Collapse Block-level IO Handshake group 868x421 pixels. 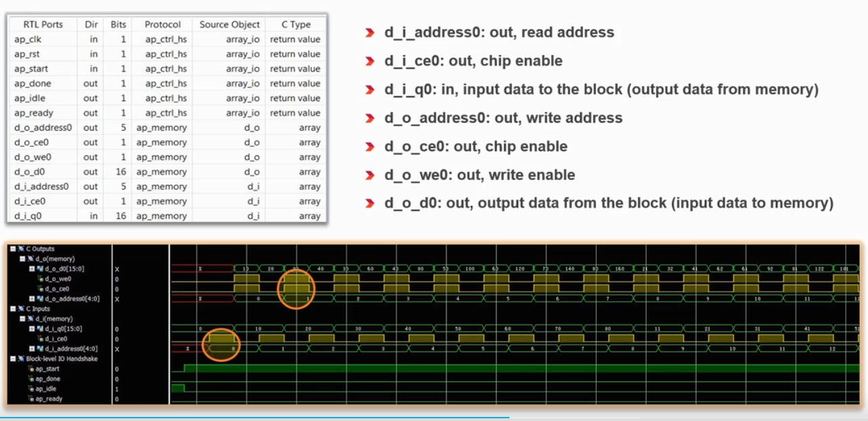pos(14,359)
